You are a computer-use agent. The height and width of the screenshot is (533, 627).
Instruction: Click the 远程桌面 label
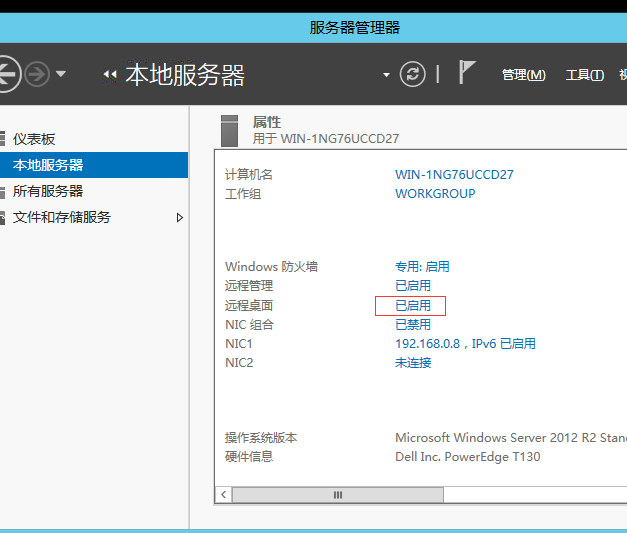point(249,305)
